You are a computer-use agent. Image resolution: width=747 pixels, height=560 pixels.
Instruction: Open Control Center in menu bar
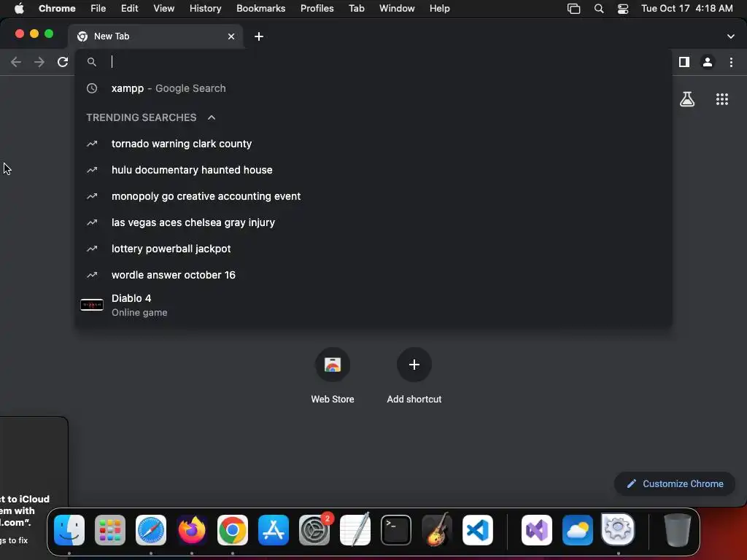623,9
